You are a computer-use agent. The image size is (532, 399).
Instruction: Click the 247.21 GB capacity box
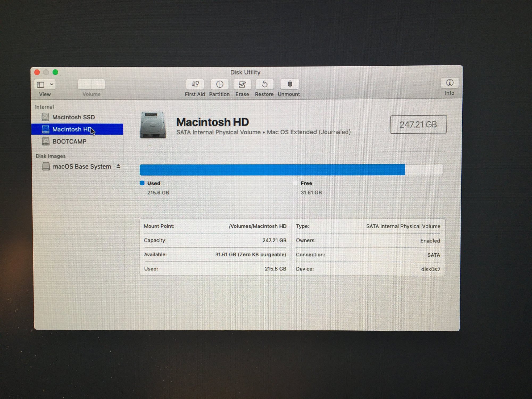[x=418, y=124]
